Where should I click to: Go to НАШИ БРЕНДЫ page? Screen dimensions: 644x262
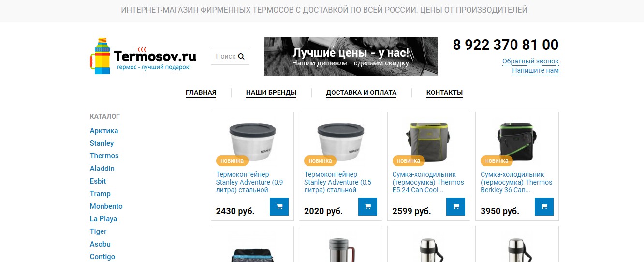[x=271, y=92]
